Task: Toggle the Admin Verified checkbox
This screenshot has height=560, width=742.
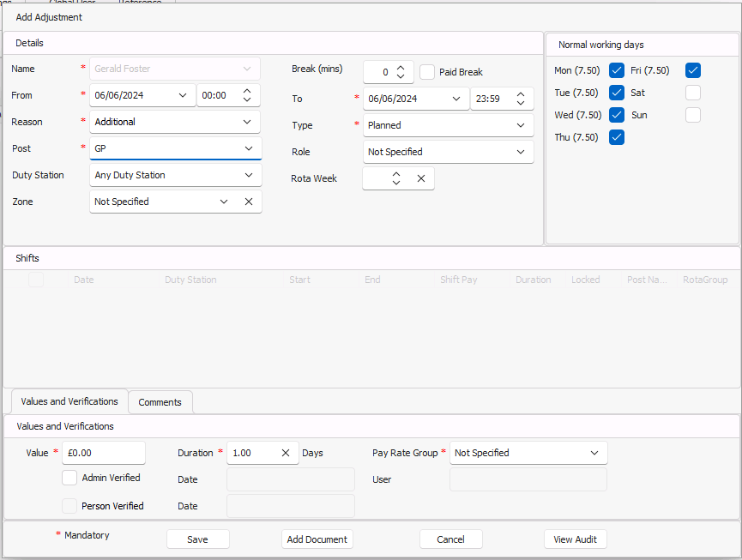Action: 69,478
